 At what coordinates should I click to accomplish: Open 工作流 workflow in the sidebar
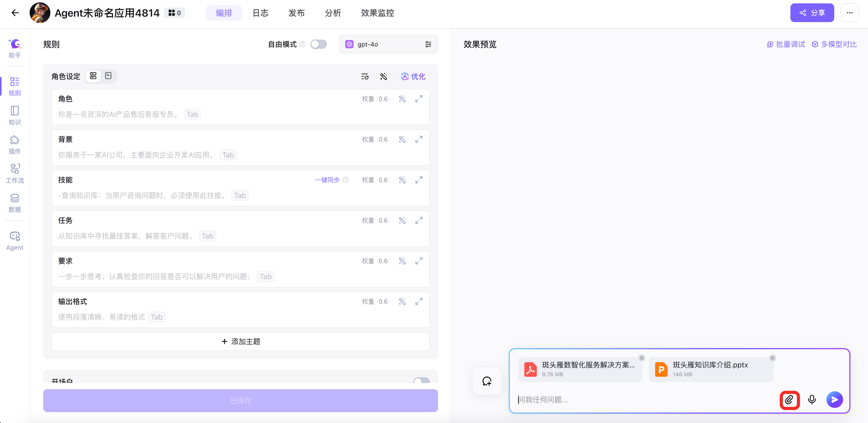[15, 174]
